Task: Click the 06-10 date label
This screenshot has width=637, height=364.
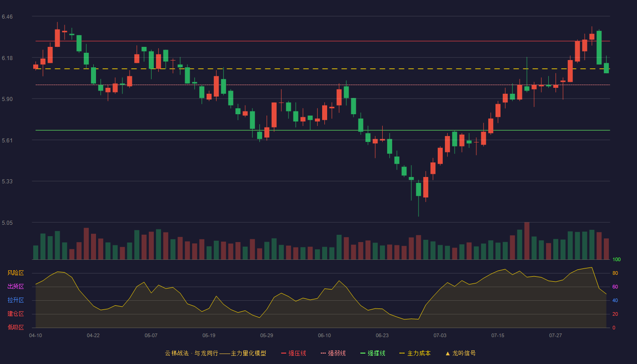Action: (324, 335)
